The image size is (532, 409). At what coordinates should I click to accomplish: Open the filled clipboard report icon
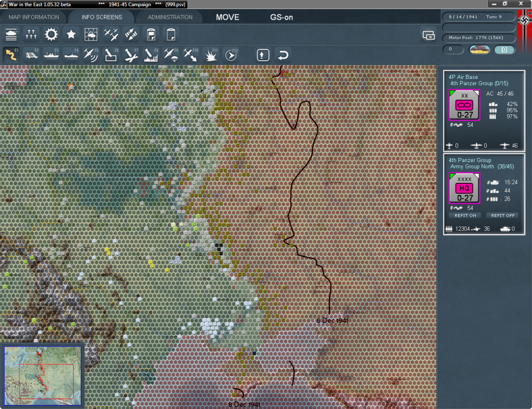[x=151, y=34]
